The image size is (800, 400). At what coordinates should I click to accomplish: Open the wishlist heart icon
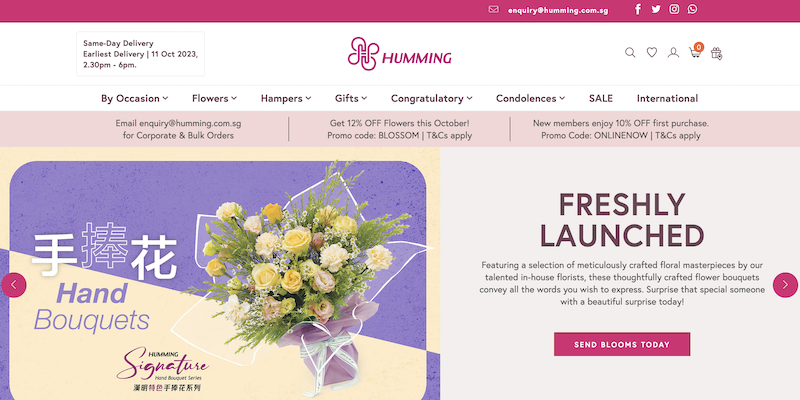coord(652,53)
